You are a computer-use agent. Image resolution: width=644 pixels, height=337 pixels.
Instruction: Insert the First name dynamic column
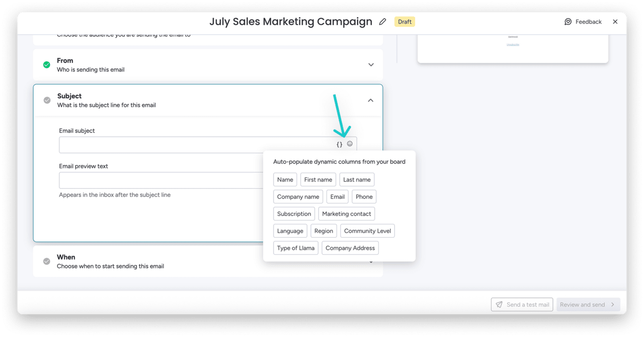coord(318,179)
